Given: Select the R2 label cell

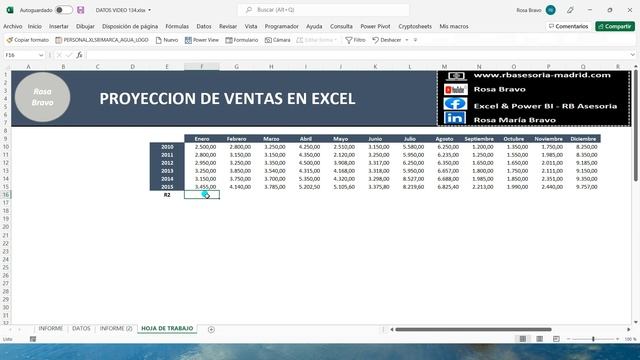Looking at the screenshot, I should pos(167,195).
